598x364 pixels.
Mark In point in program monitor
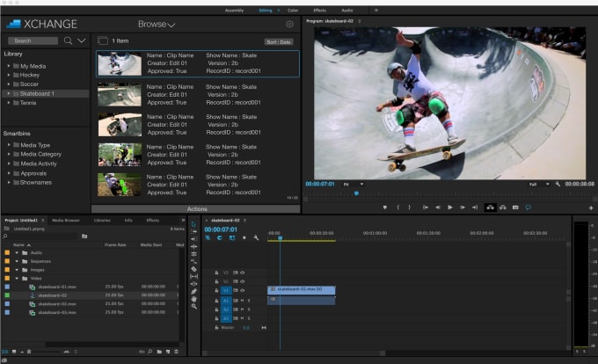(x=397, y=207)
